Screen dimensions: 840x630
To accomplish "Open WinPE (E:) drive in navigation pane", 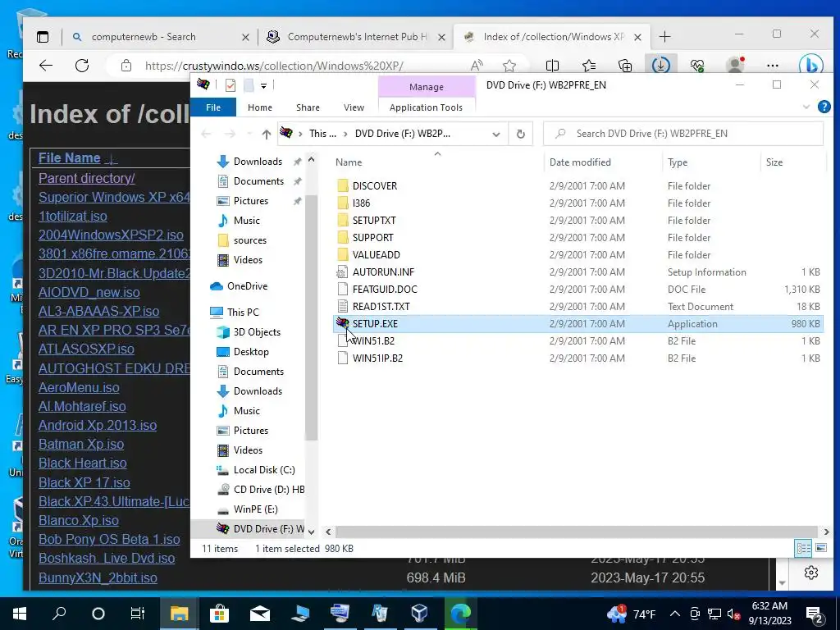I will click(255, 509).
